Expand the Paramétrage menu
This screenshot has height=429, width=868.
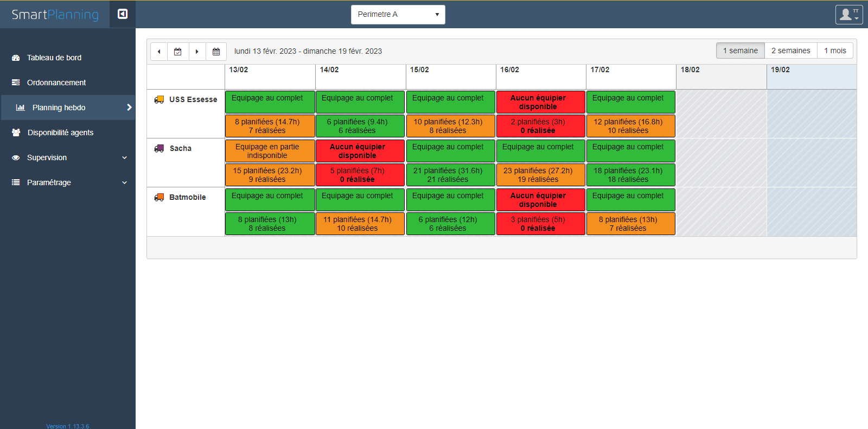coord(68,182)
